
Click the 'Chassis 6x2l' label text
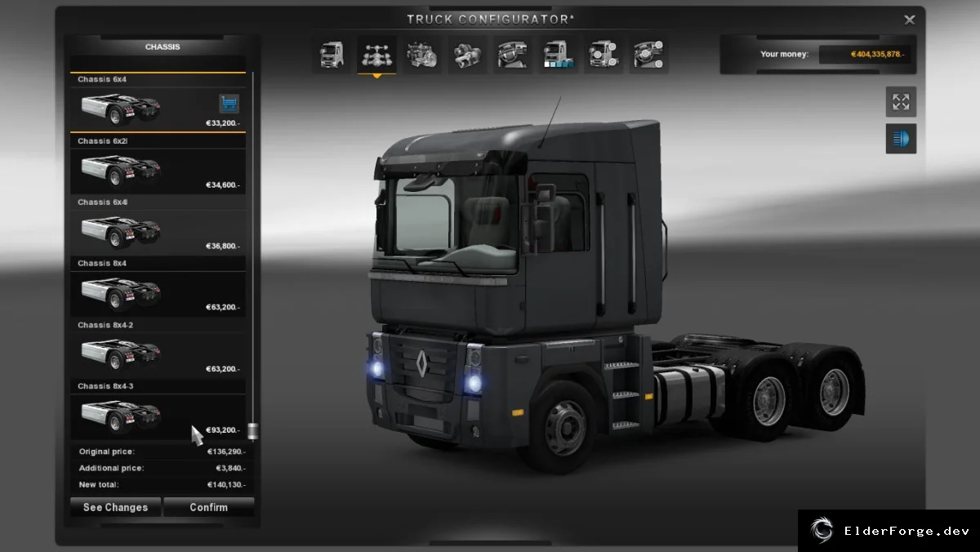click(x=102, y=141)
